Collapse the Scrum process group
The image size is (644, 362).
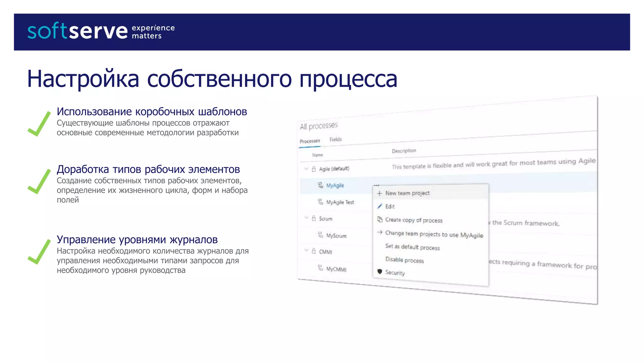point(306,217)
